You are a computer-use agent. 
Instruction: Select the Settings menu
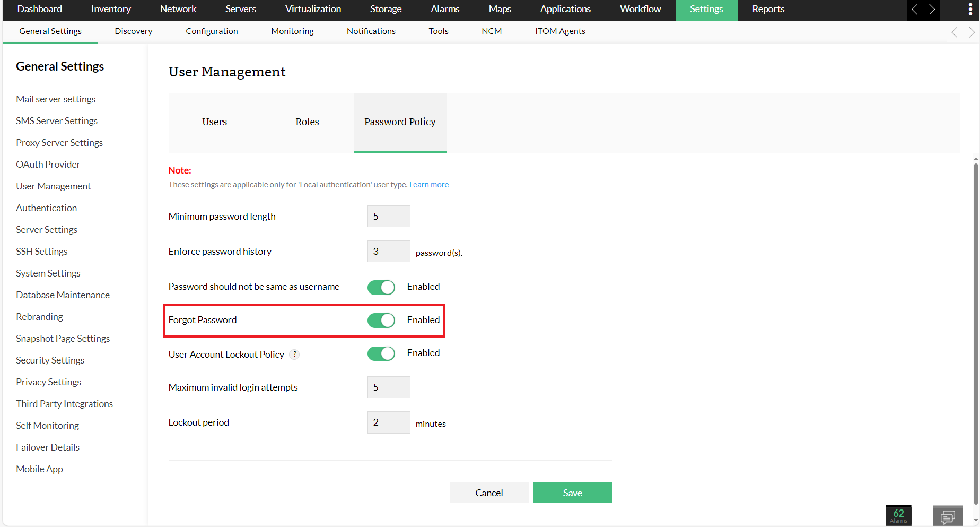point(706,9)
